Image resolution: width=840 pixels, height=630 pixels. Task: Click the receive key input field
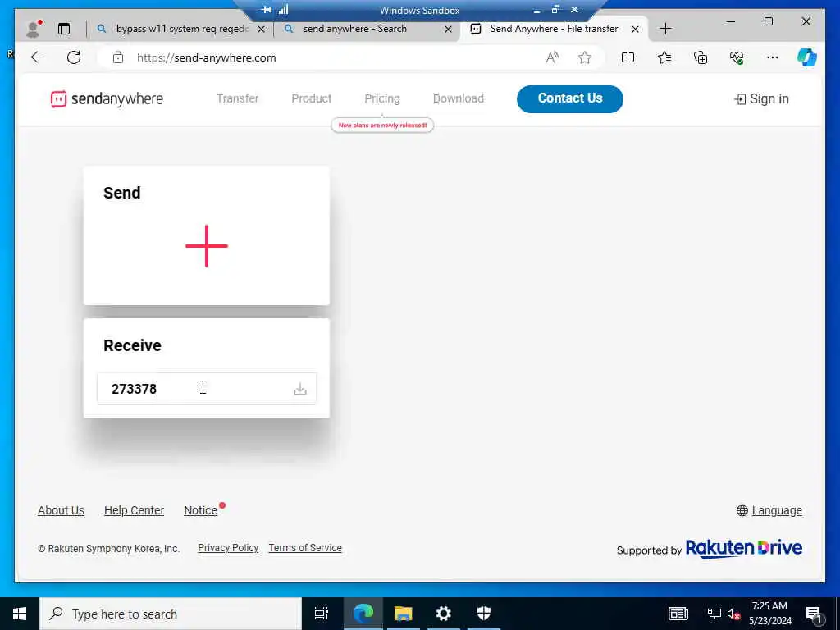(x=207, y=389)
